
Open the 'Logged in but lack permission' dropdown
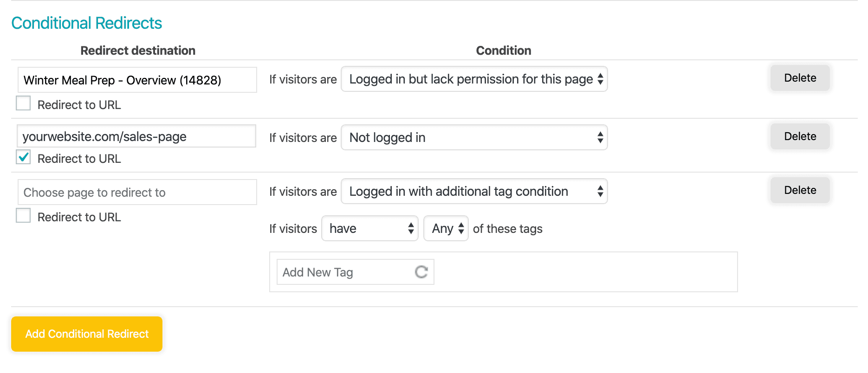click(x=474, y=79)
